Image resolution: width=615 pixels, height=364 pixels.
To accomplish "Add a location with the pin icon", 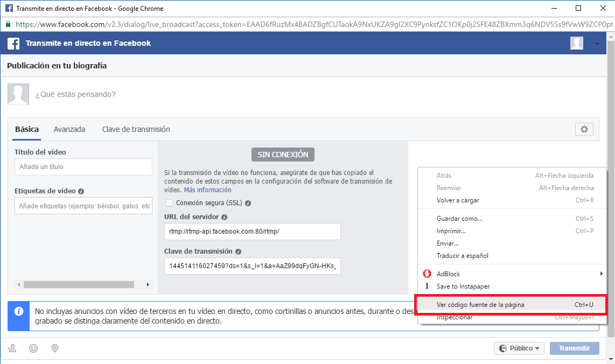I will point(55,348).
